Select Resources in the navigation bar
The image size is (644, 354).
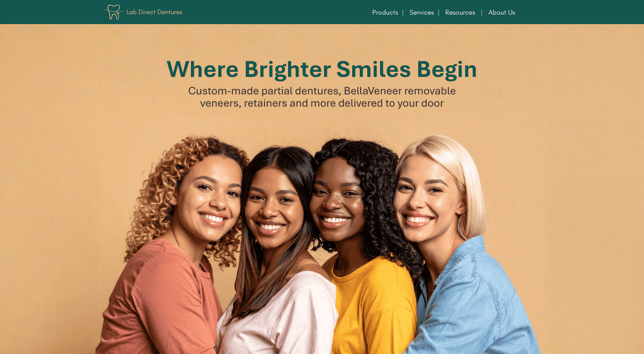click(460, 13)
